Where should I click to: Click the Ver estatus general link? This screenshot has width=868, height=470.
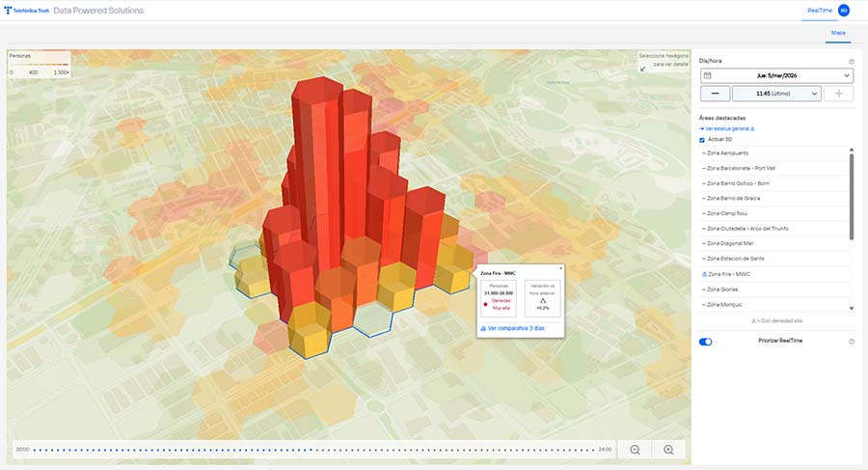click(x=729, y=127)
